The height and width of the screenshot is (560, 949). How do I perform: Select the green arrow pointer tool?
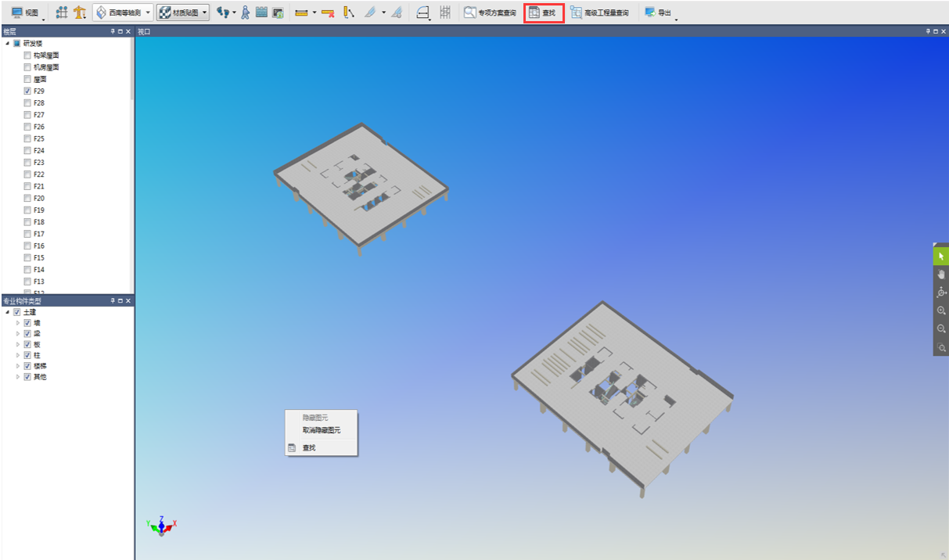pos(941,257)
